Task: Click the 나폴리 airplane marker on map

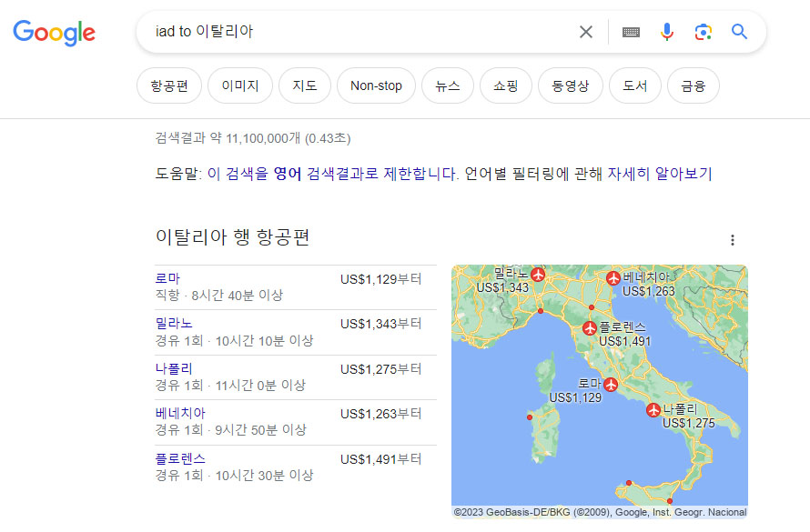Action: click(653, 410)
